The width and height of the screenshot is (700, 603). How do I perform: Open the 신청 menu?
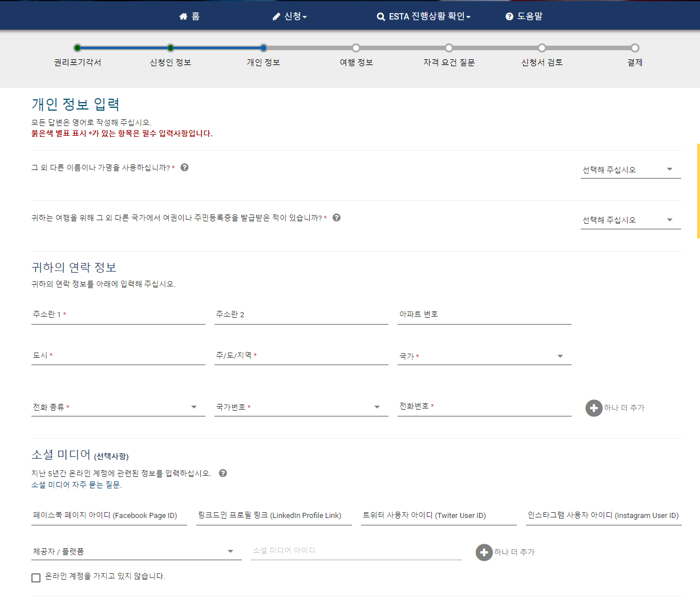290,17
